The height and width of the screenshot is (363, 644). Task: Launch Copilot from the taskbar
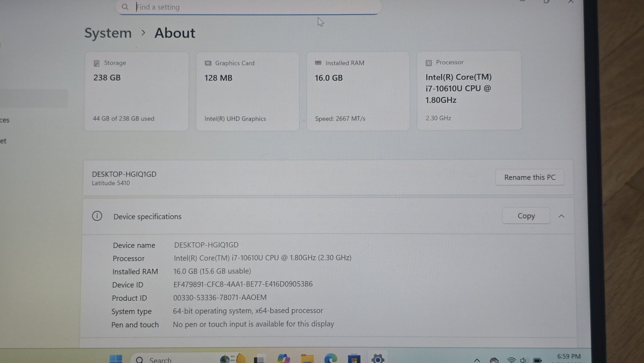(284, 358)
